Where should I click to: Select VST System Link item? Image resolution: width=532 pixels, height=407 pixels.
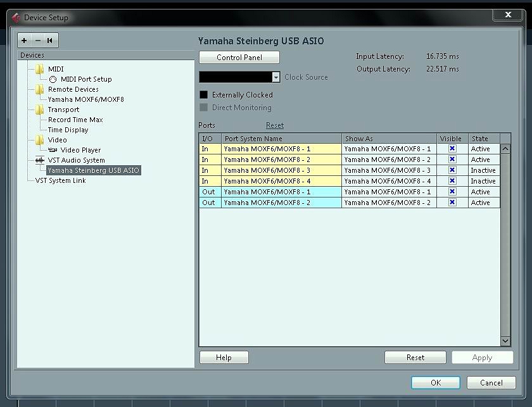tap(60, 180)
